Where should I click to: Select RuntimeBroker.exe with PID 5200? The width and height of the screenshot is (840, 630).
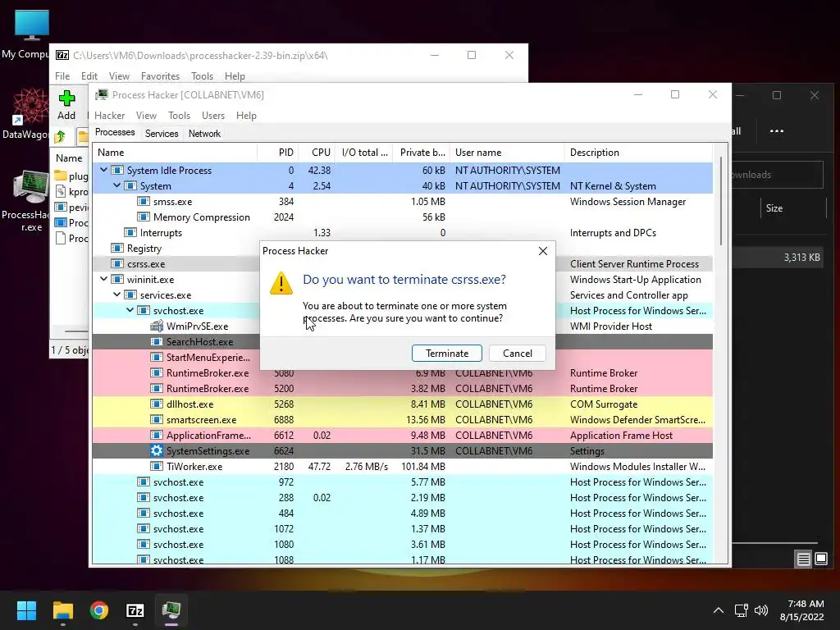point(402,388)
